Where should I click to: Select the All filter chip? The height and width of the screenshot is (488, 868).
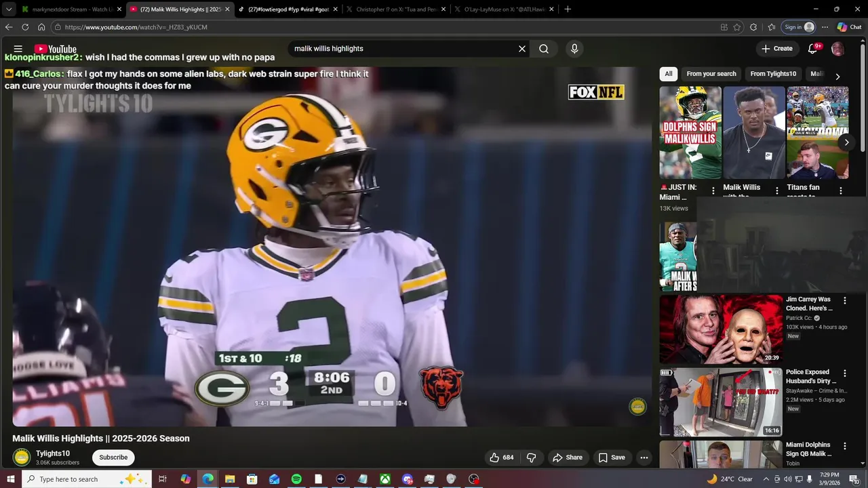pyautogui.click(x=669, y=74)
